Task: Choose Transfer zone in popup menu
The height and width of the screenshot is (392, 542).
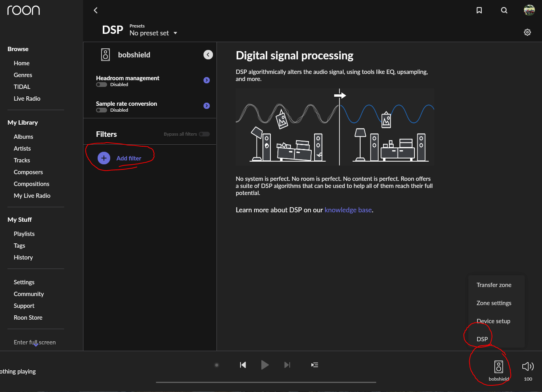Action: (x=494, y=285)
